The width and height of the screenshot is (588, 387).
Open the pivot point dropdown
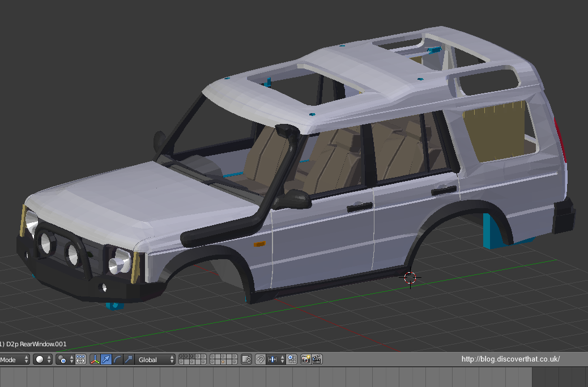[x=61, y=359]
